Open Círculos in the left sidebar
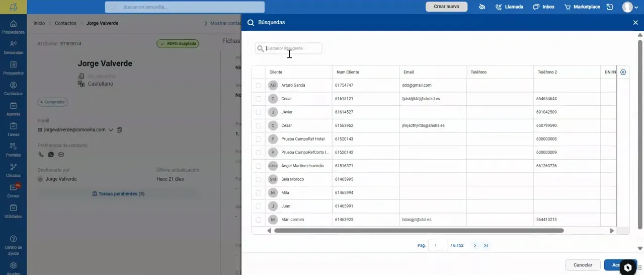 click(13, 171)
